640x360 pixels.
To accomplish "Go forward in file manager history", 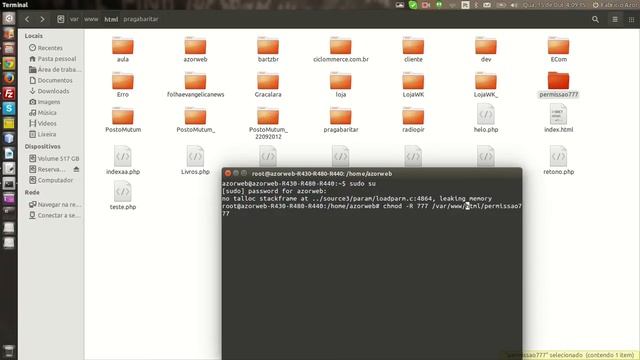I will pos(42,19).
